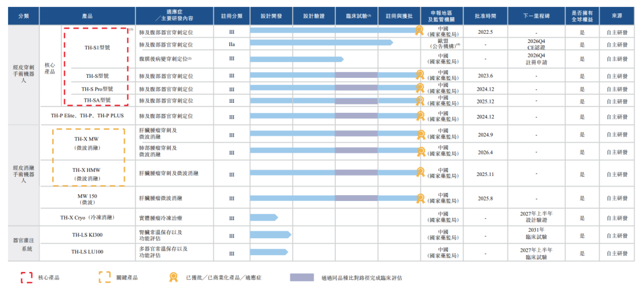Click the 下一里程碑 column header
Viewport: 644px width, 294px height.
pos(537,16)
